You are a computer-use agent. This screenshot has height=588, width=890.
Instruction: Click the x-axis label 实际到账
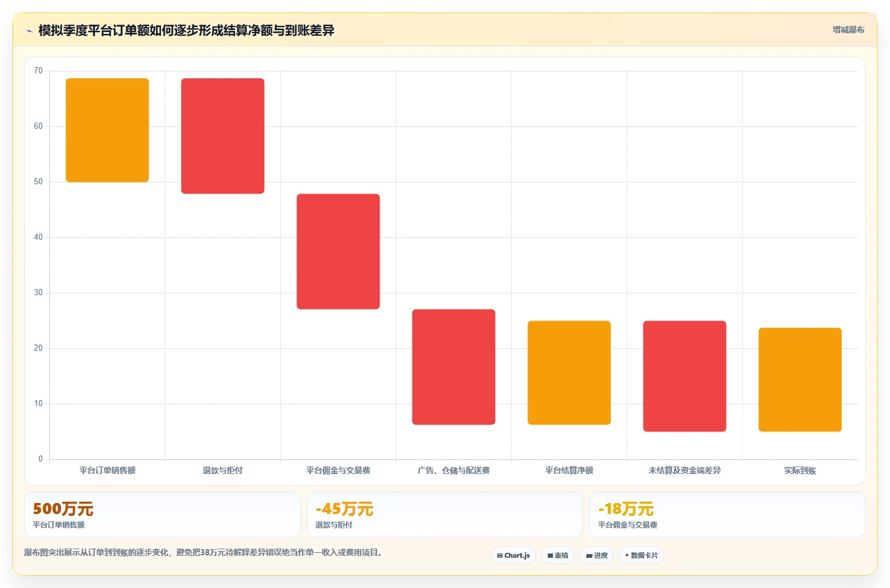(800, 470)
